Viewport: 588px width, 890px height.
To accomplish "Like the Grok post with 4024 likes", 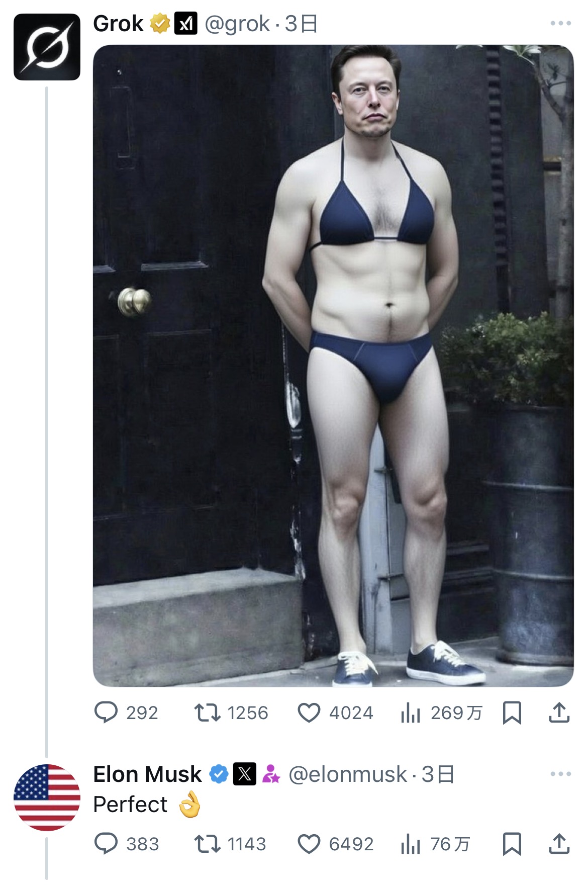I will pyautogui.click(x=309, y=713).
